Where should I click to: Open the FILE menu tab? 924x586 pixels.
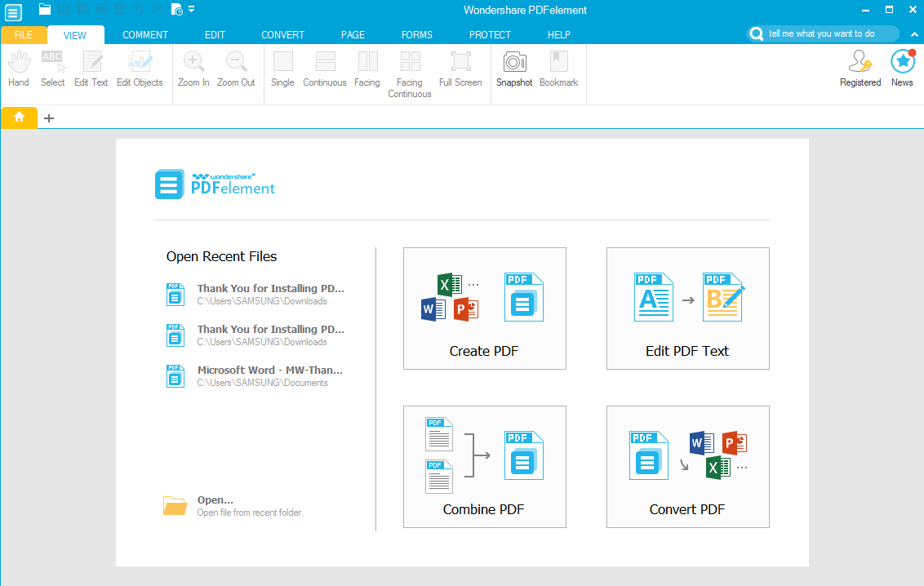24,35
